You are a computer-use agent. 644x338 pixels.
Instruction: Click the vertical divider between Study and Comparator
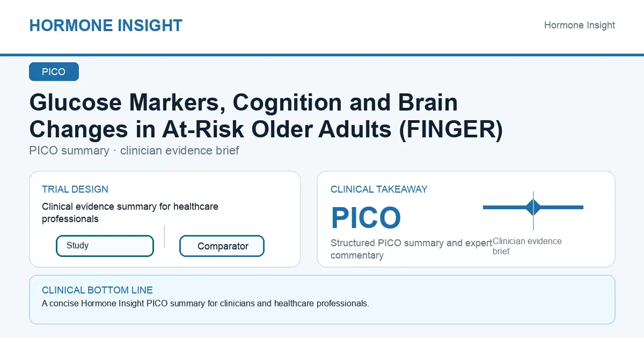[x=164, y=237]
